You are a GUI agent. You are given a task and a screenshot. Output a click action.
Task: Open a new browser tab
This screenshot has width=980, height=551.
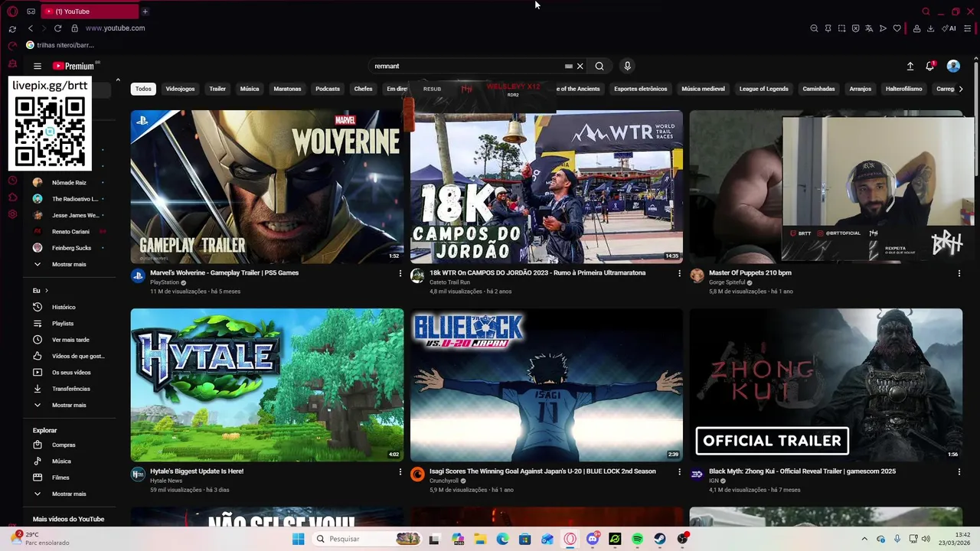click(x=145, y=11)
